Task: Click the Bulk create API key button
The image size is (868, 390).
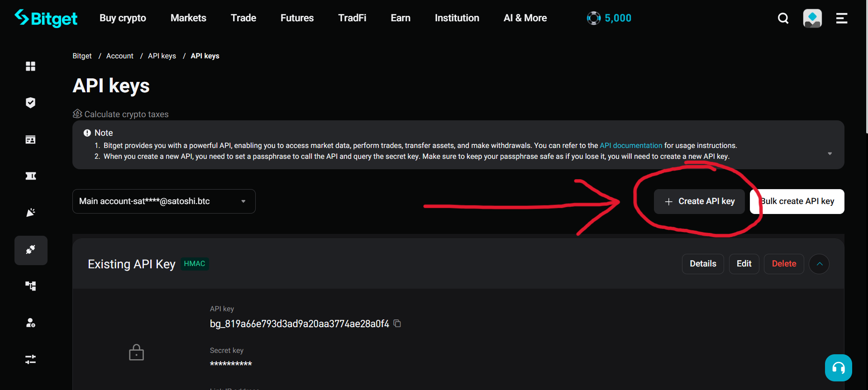Action: pos(797,201)
